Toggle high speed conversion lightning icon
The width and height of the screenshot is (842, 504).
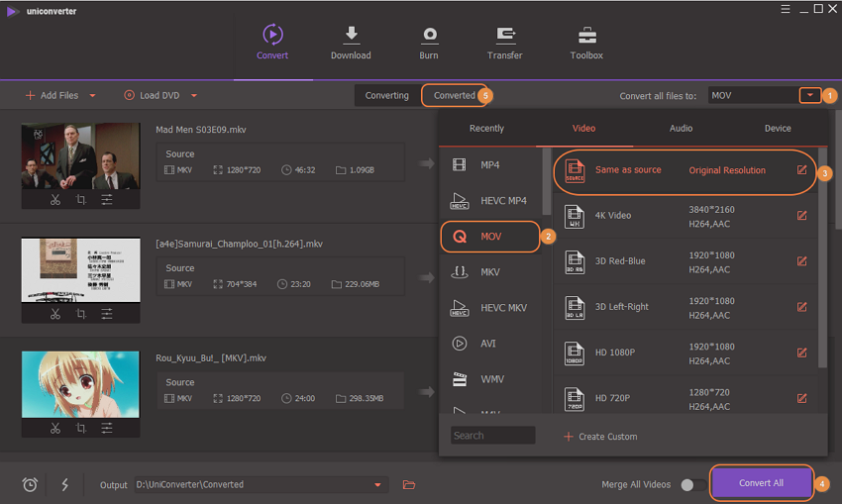pyautogui.click(x=65, y=484)
